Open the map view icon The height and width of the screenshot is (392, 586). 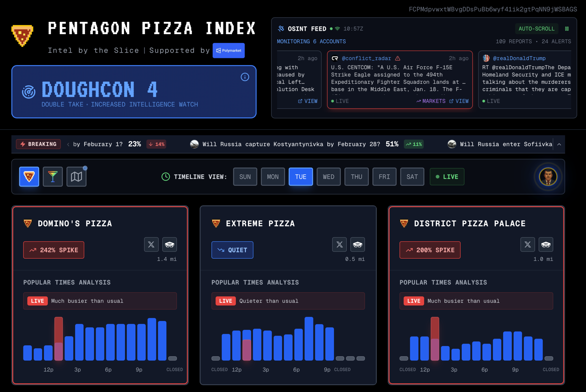coord(76,176)
